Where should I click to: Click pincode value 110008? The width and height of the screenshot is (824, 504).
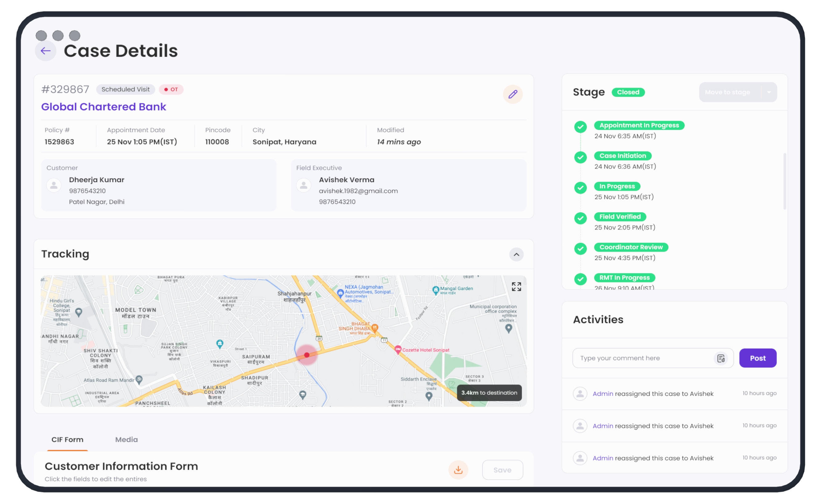click(x=217, y=142)
